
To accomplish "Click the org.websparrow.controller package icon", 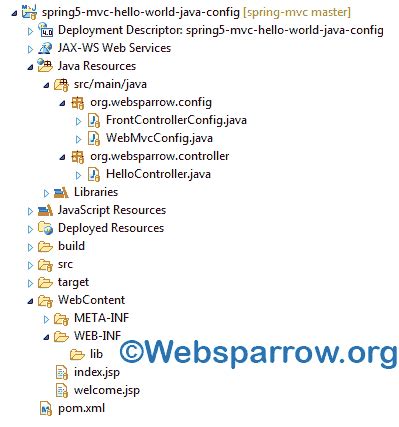I will coord(77,157).
